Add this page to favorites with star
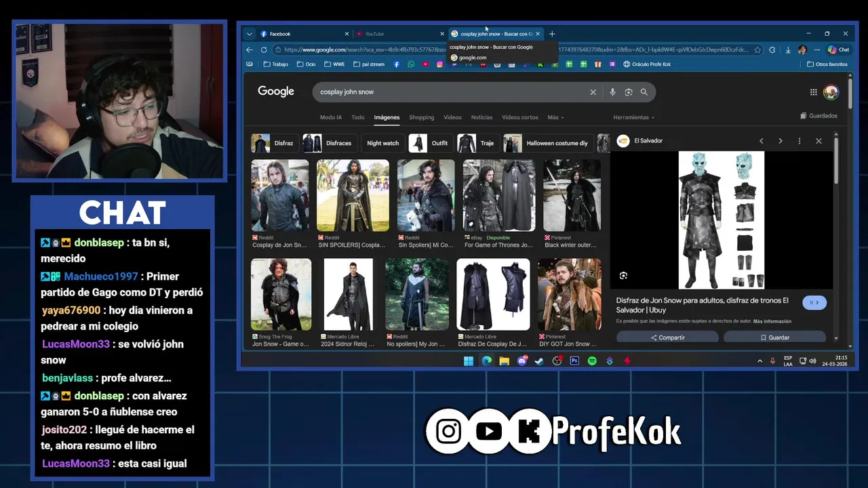 point(757,49)
